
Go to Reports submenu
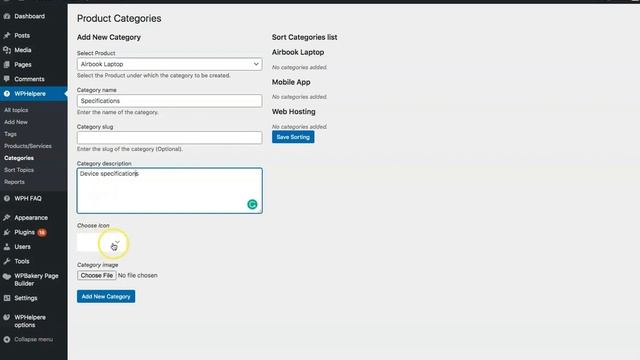14,182
